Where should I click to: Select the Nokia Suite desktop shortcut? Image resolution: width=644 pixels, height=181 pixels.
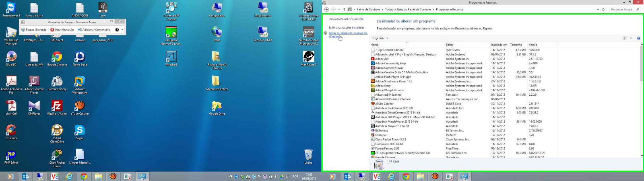coord(80,59)
